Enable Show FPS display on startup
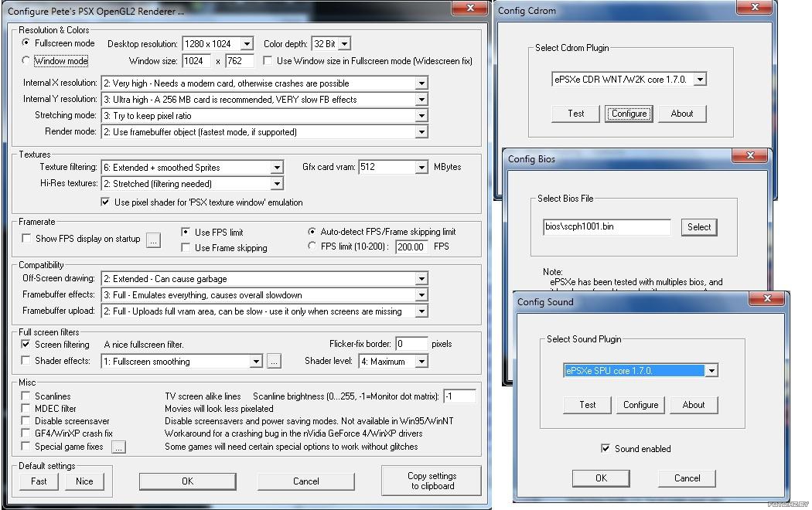The width and height of the screenshot is (812, 510). coord(26,239)
